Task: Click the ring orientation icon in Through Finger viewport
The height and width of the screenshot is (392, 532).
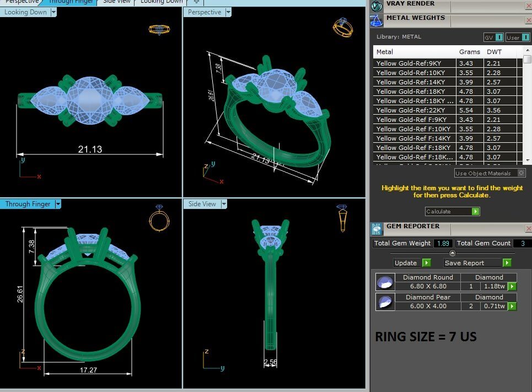Action: click(x=159, y=219)
